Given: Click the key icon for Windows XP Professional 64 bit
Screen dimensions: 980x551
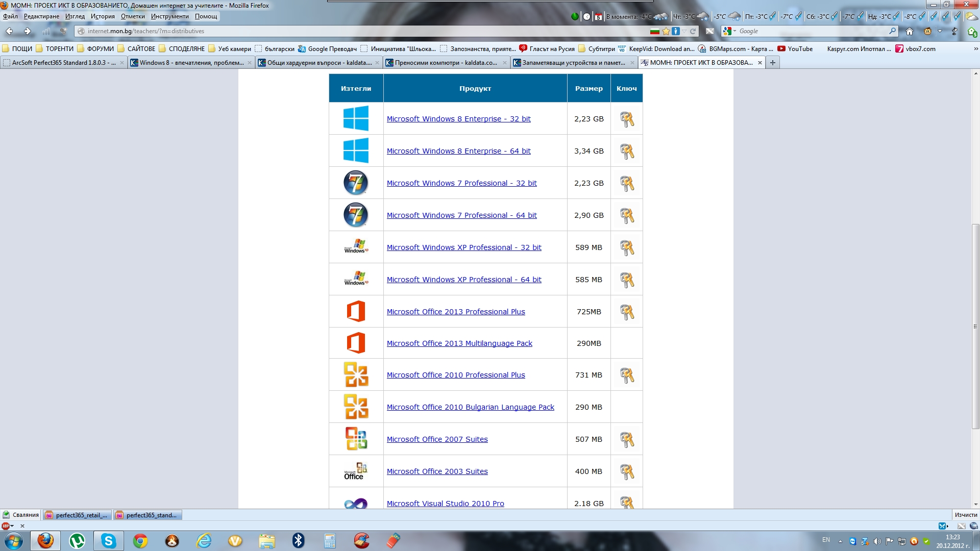Looking at the screenshot, I should coord(627,280).
